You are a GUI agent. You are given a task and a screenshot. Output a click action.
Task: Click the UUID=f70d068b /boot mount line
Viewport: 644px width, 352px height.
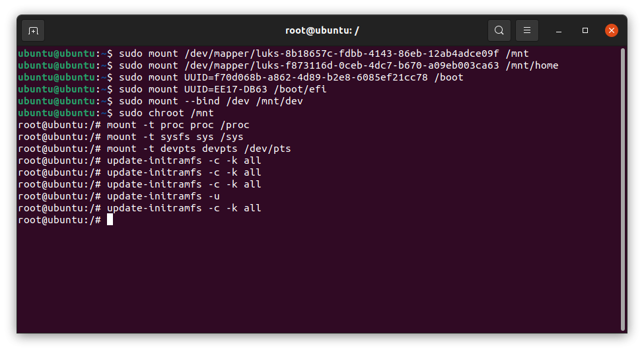click(240, 77)
